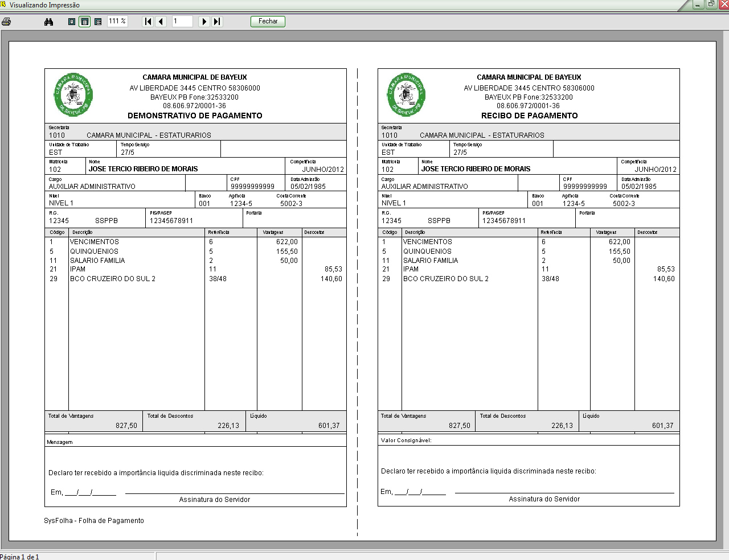729x560 pixels.
Task: Click the app icon in the title bar
Action: 3,5
